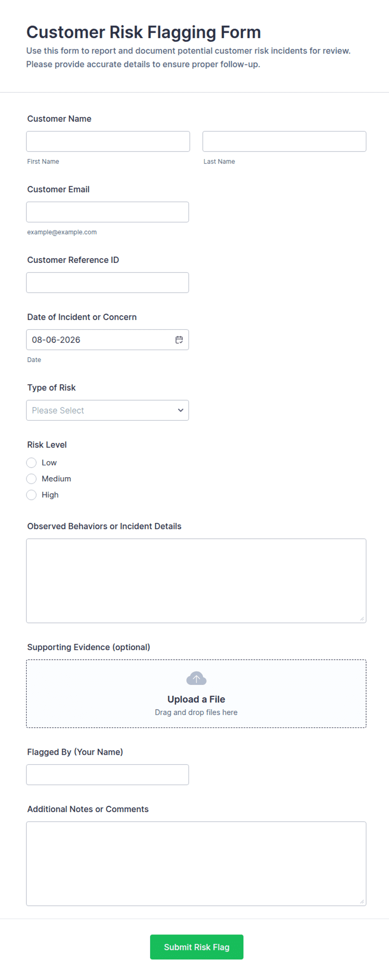
Task: Submit Risk Flag button
Action: click(x=197, y=947)
